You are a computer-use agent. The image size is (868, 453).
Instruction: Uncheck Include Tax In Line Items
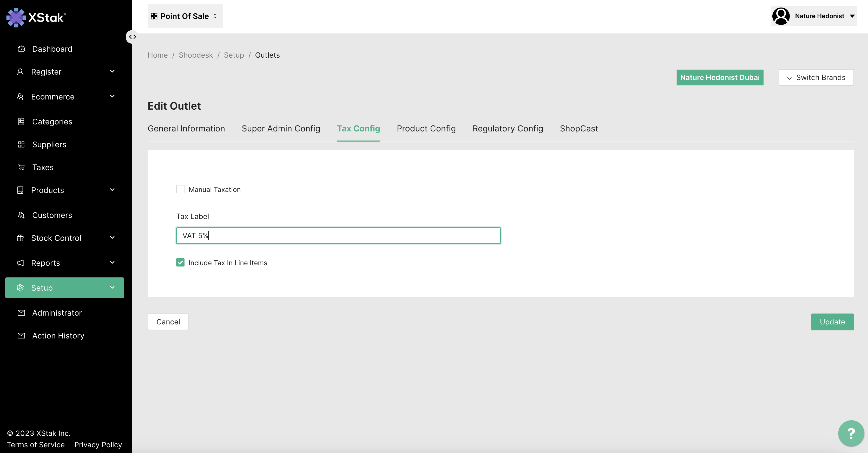click(x=180, y=263)
